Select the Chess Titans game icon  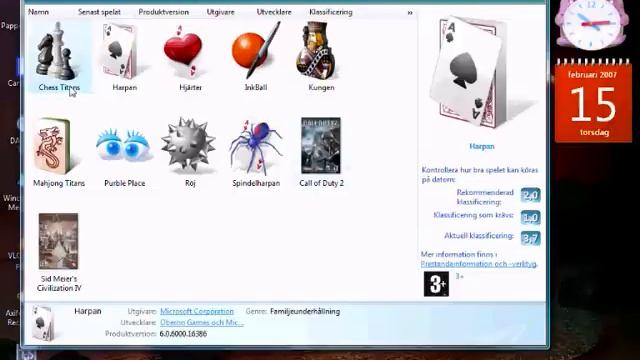(x=56, y=51)
